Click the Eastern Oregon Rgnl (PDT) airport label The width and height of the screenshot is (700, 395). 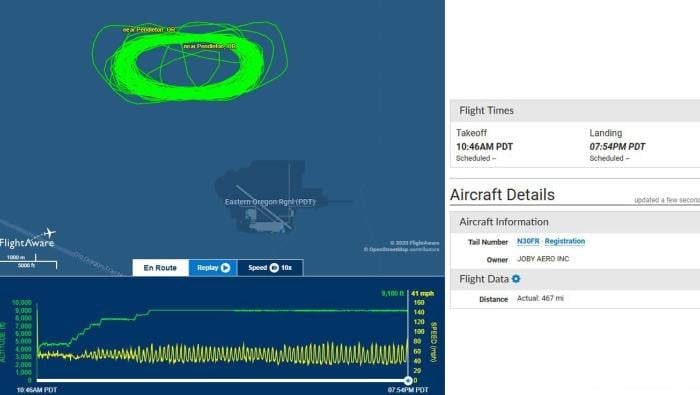click(x=270, y=202)
